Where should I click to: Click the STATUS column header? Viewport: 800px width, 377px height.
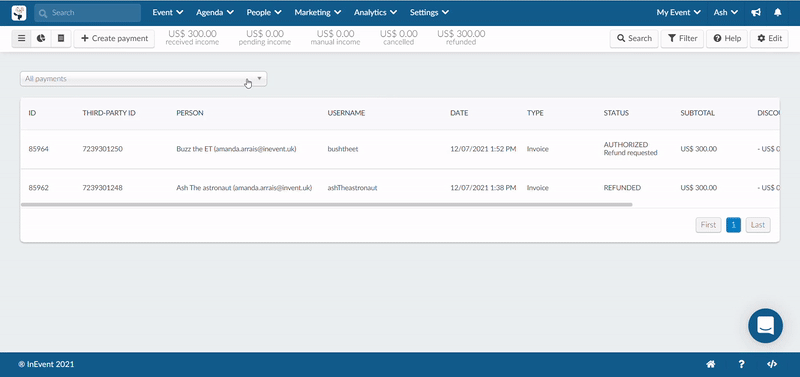click(616, 113)
